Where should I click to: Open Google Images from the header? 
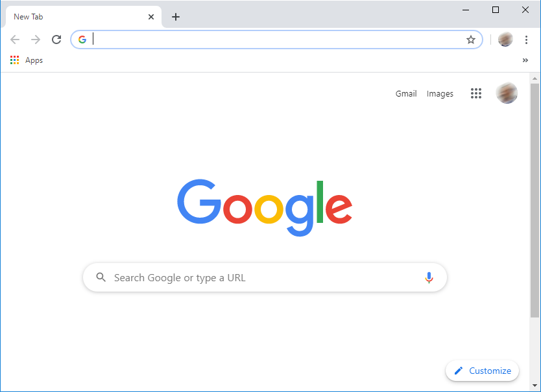[x=440, y=93]
